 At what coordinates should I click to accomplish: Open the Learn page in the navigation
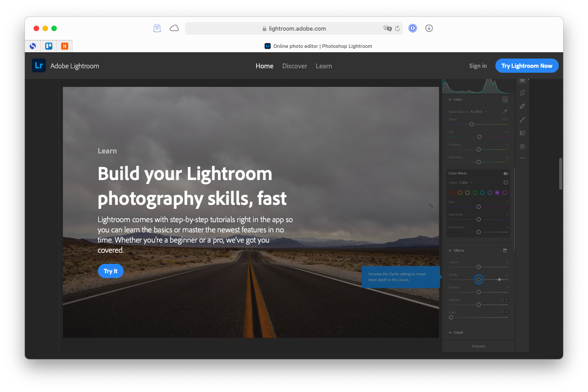[324, 66]
